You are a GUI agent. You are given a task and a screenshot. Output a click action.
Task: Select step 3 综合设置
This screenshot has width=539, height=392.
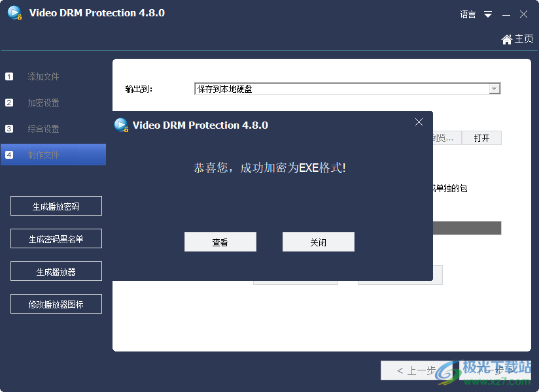click(43, 129)
